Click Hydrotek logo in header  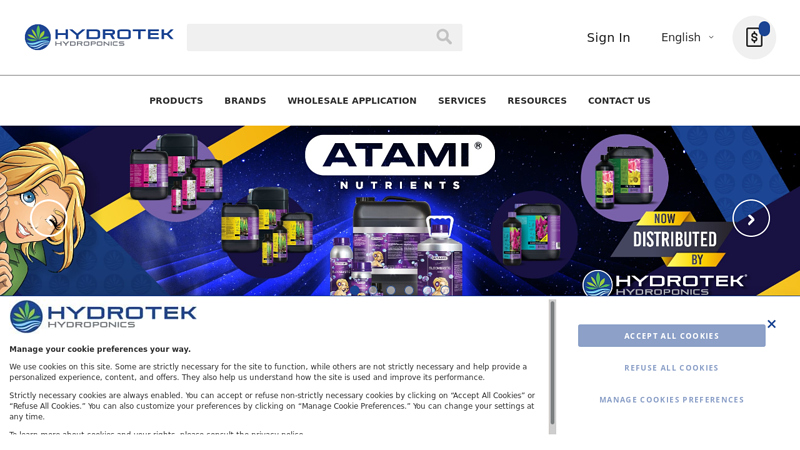[x=99, y=37]
